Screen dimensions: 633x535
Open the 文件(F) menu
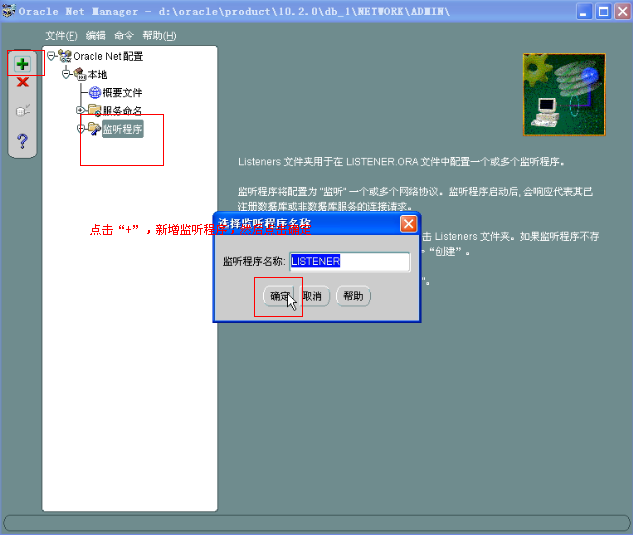[x=61, y=36]
